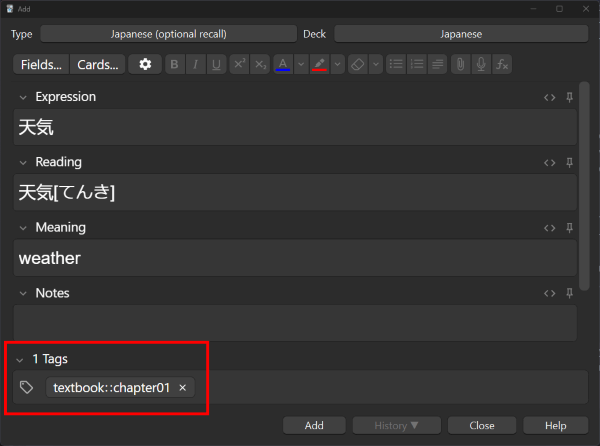Collapse the Tags section chevron
The height and width of the screenshot is (446, 600).
(20, 360)
